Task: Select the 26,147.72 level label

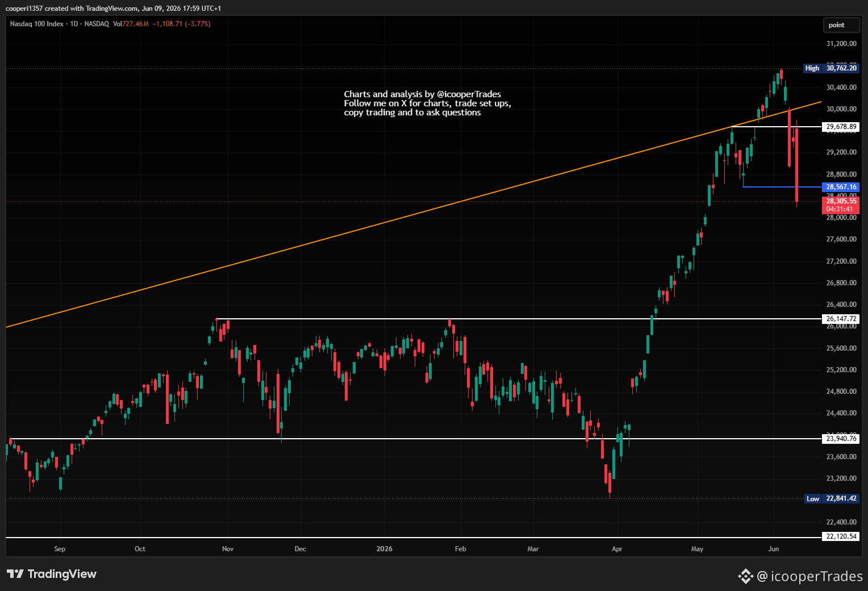Action: (841, 319)
